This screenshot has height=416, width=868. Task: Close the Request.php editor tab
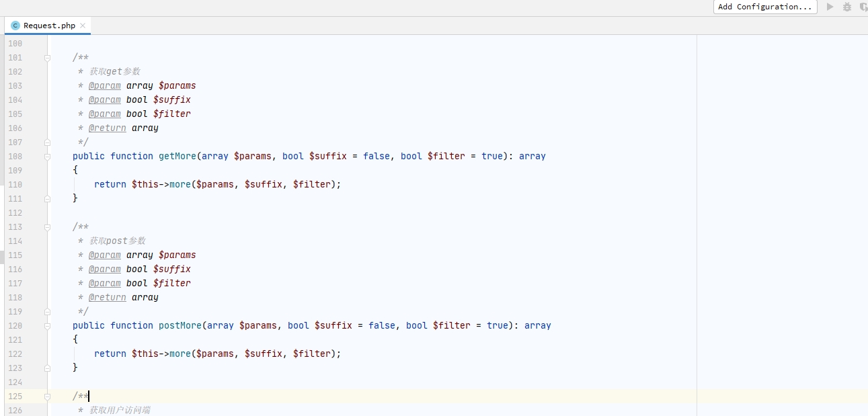pos(83,26)
